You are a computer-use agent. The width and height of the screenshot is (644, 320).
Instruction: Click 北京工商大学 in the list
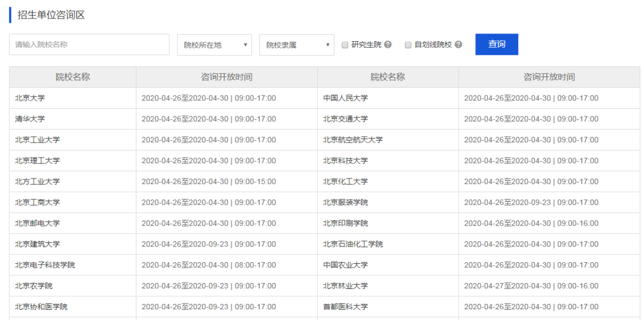[38, 202]
